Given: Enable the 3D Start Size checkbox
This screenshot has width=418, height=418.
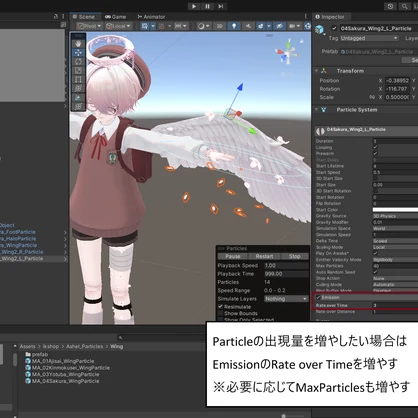Looking at the screenshot, I should 375,178.
